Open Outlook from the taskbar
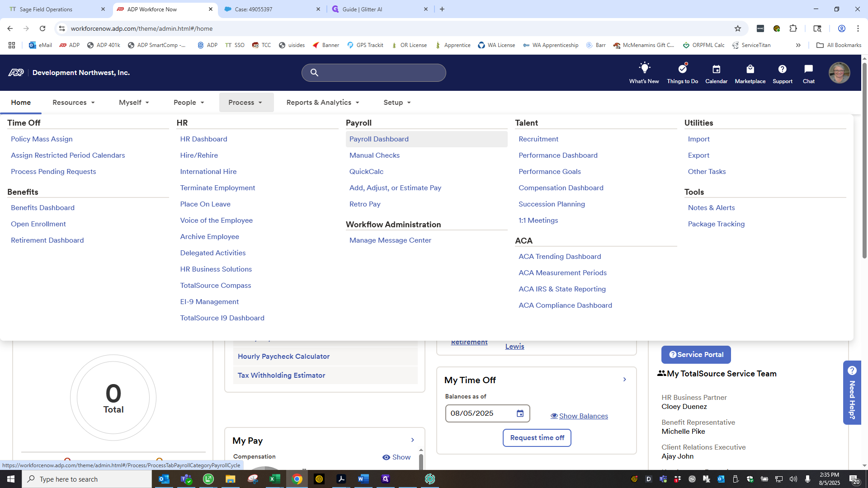Image resolution: width=868 pixels, height=488 pixels. tap(164, 479)
